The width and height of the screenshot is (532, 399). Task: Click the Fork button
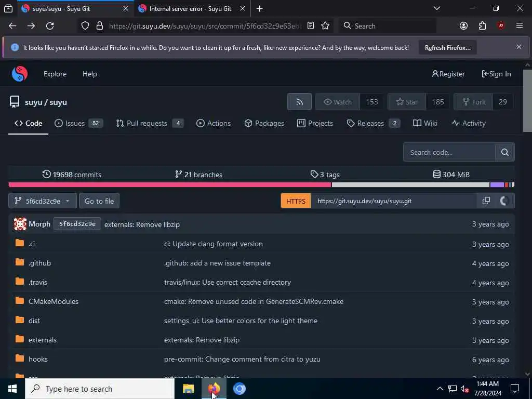point(473,102)
